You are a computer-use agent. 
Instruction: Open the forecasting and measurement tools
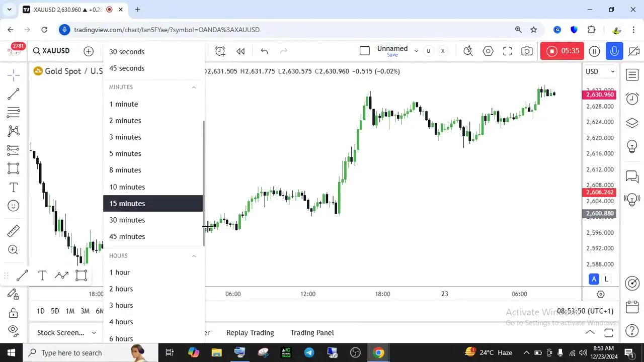(14, 149)
